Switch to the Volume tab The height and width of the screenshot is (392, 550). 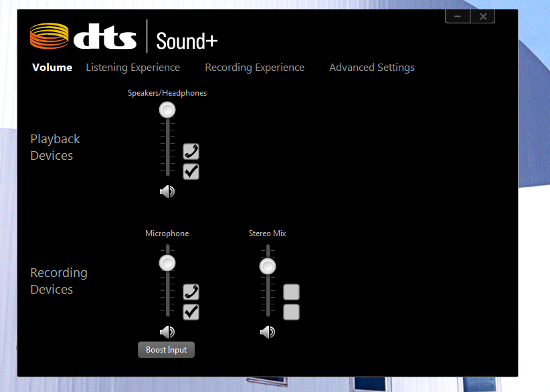point(52,68)
